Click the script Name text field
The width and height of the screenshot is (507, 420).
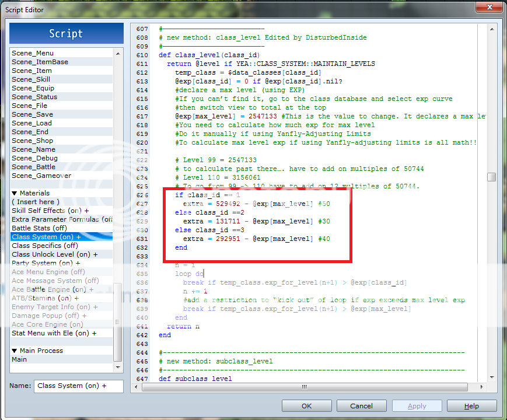pos(78,386)
